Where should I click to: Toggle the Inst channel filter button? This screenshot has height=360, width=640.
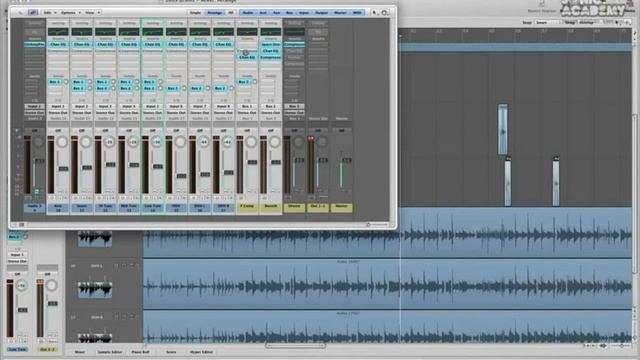pyautogui.click(x=263, y=13)
